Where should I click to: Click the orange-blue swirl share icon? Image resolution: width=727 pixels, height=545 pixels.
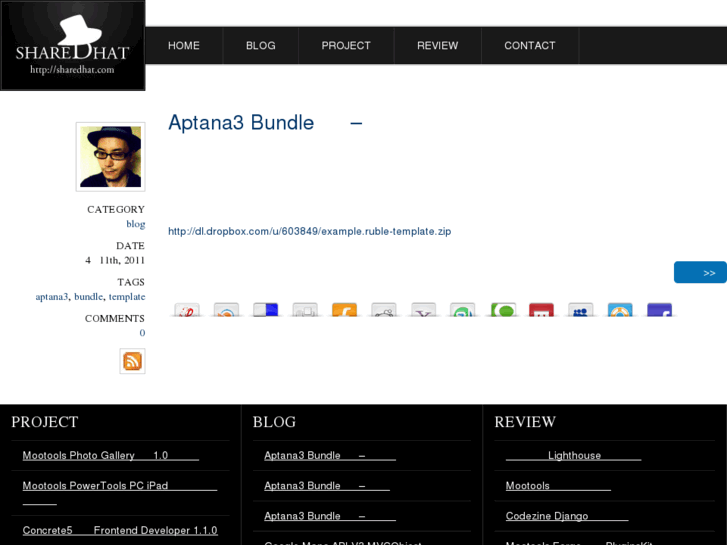(226, 309)
